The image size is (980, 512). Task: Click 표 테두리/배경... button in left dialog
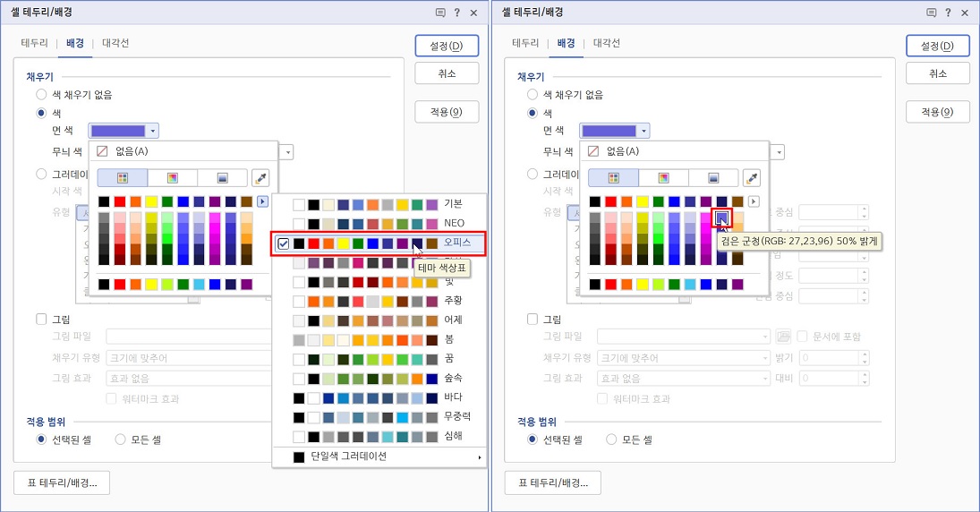[x=62, y=482]
